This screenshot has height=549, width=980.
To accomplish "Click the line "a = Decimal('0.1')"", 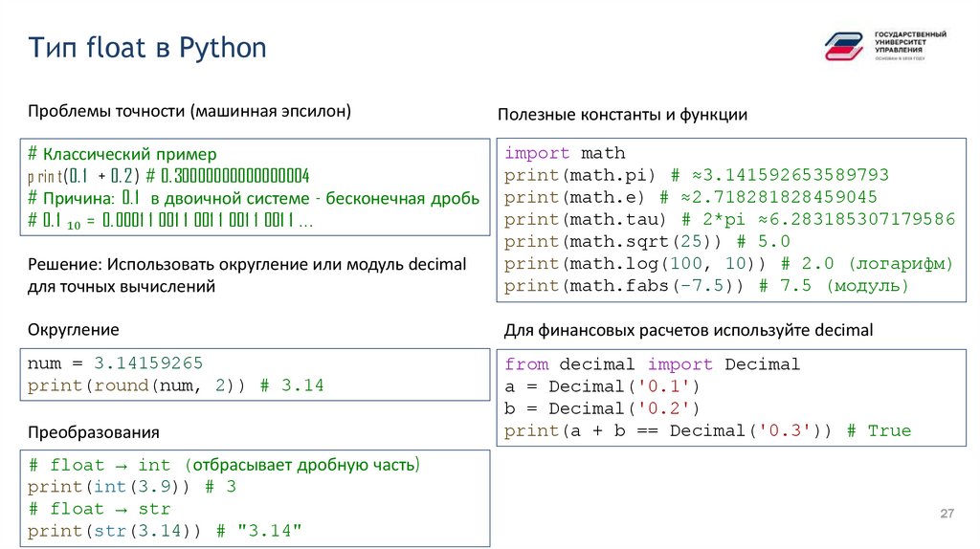I will tap(602, 386).
